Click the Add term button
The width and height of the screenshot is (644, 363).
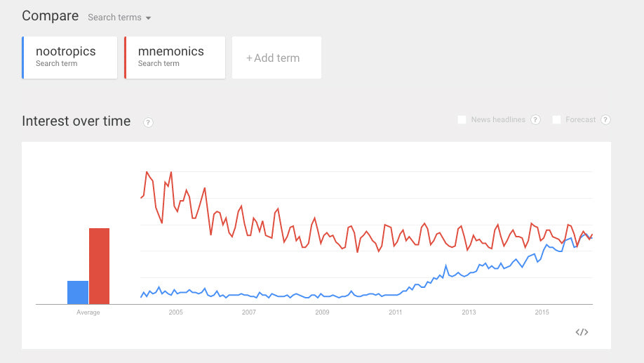point(276,58)
